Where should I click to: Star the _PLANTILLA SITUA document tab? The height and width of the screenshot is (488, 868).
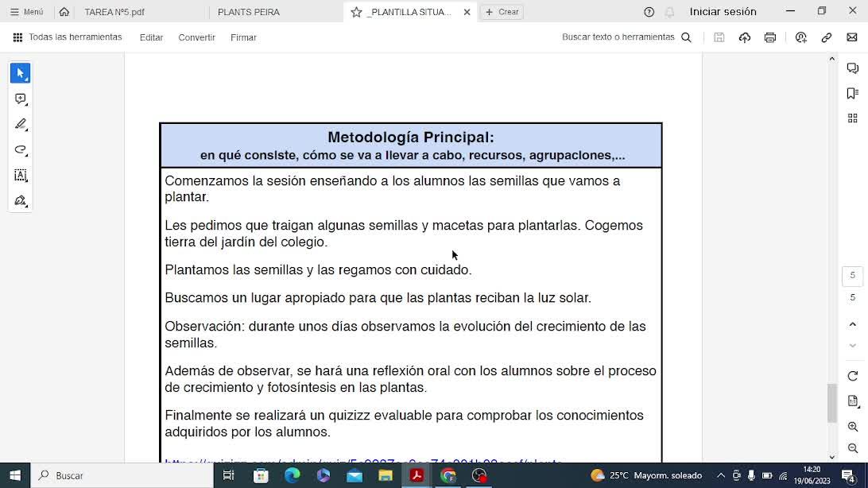click(356, 12)
